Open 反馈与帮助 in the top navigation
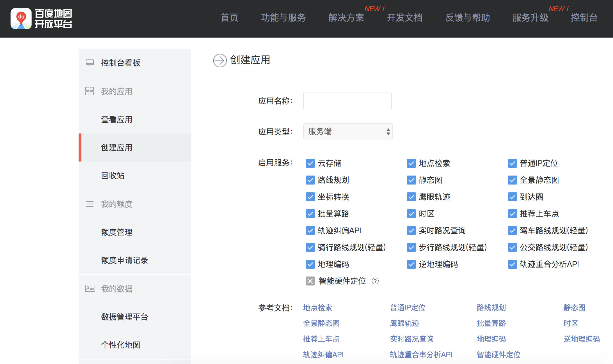613x364 pixels. [x=468, y=18]
